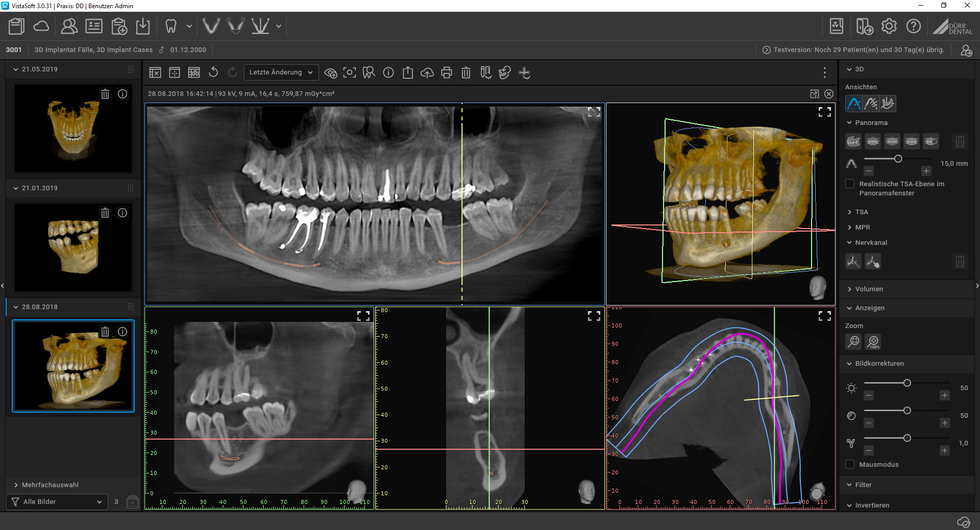980x530 pixels.
Task: Adjust the contrast slider handle
Action: pos(907,411)
